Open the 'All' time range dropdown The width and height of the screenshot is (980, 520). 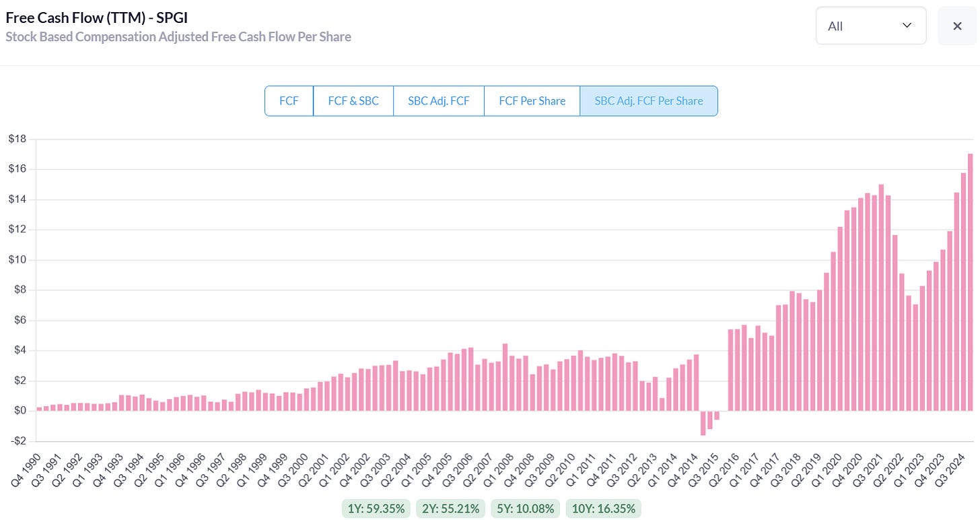(x=870, y=26)
